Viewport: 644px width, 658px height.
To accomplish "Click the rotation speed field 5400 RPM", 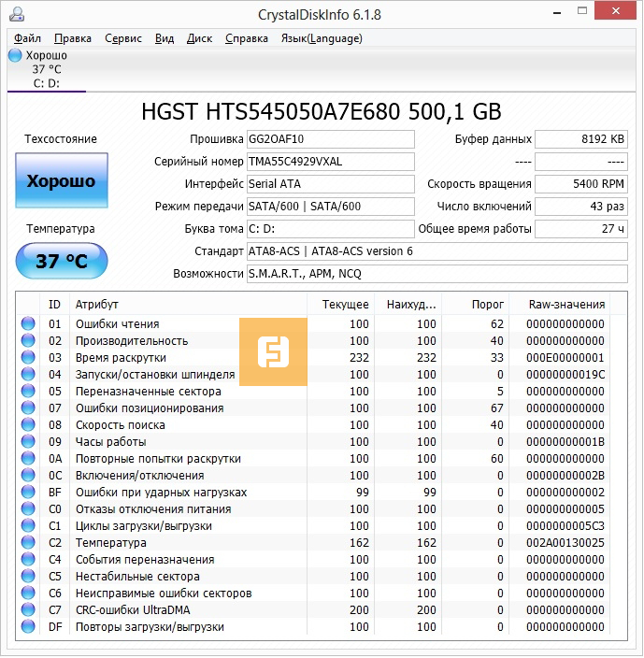I will (x=581, y=184).
